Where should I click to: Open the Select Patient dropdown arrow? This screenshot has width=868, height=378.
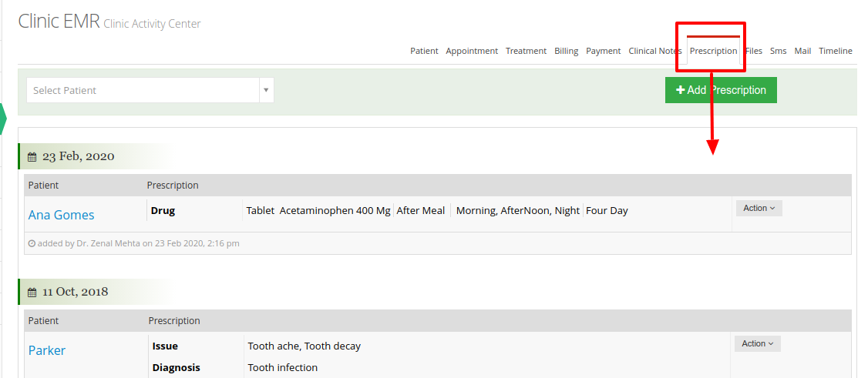[x=266, y=90]
